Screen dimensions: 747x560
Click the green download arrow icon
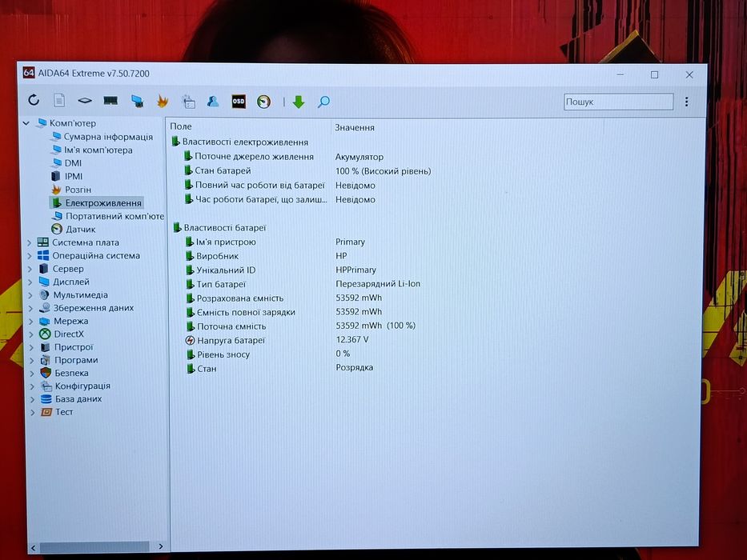click(x=298, y=102)
